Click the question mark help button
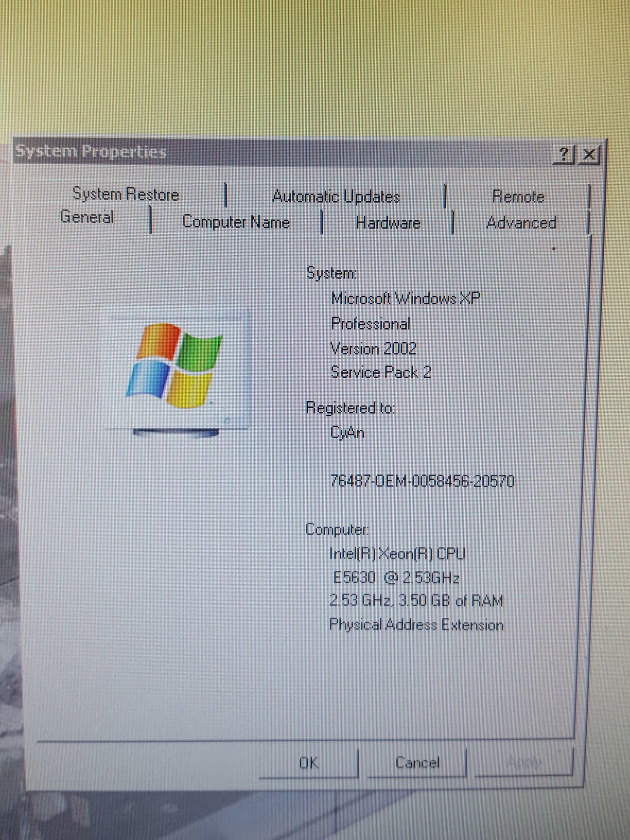Viewport: 630px width, 840px height. point(563,155)
